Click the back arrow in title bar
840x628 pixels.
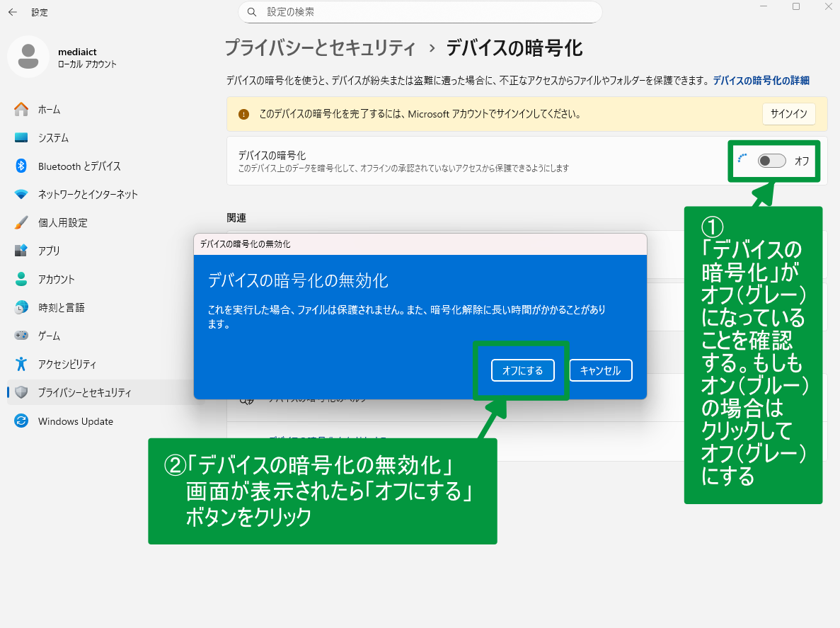tap(13, 12)
